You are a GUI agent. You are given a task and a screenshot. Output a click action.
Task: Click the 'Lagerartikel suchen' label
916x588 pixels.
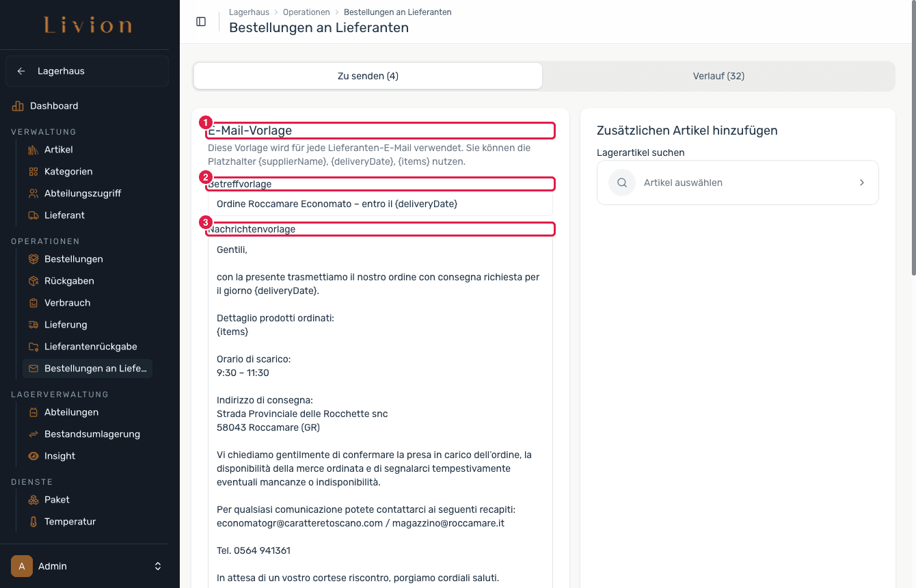(641, 152)
